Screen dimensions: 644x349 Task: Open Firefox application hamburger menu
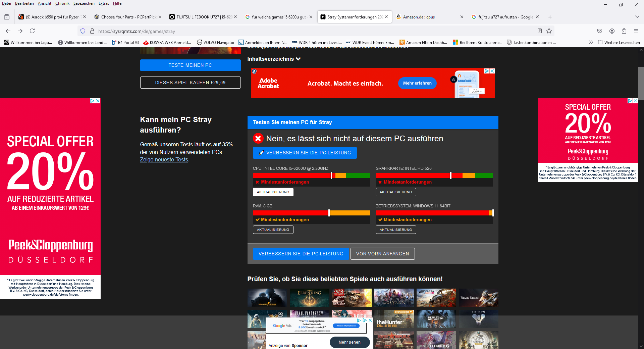[x=636, y=31]
